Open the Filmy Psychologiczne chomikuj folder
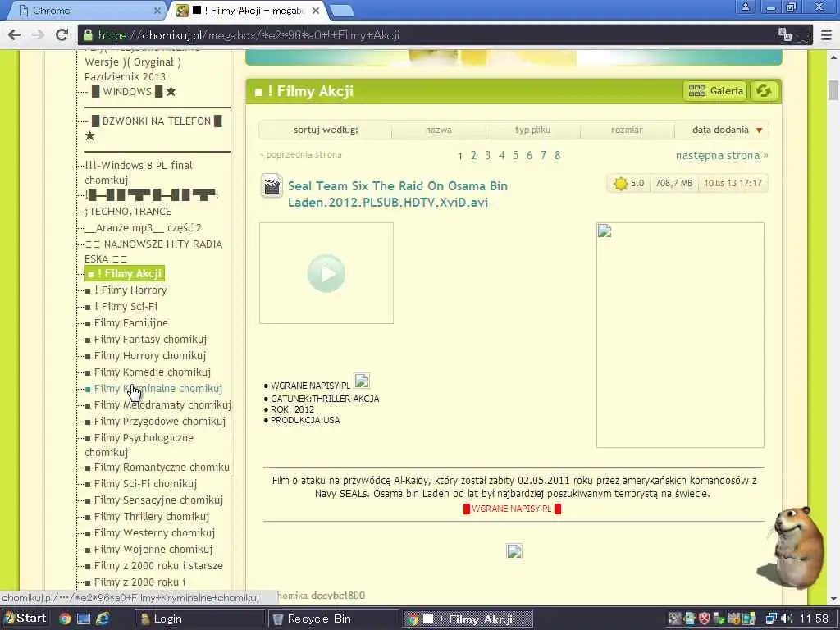Viewport: 840px width, 630px height. (139, 445)
